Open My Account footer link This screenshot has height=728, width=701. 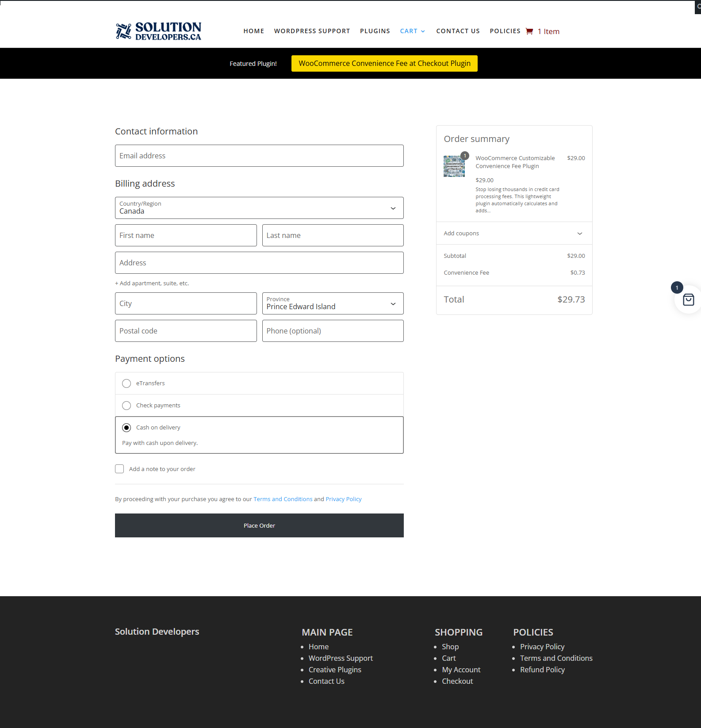click(x=461, y=670)
